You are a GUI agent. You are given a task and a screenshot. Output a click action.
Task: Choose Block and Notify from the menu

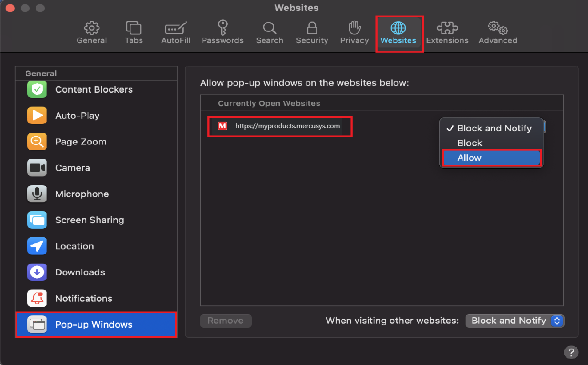(494, 128)
